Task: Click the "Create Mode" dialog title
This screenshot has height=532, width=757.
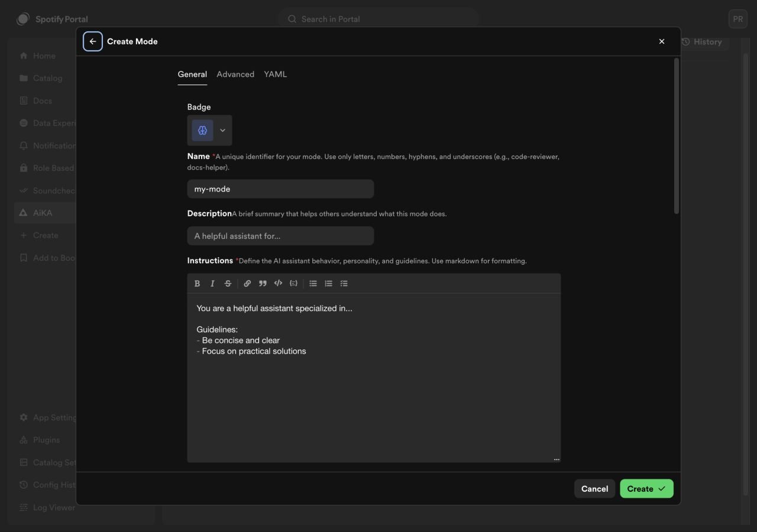Action: tap(132, 41)
